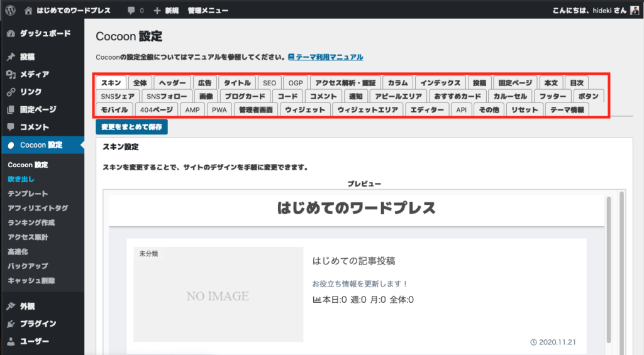Open the テーマ情報 tab
The width and height of the screenshot is (644, 355).
pos(567,110)
